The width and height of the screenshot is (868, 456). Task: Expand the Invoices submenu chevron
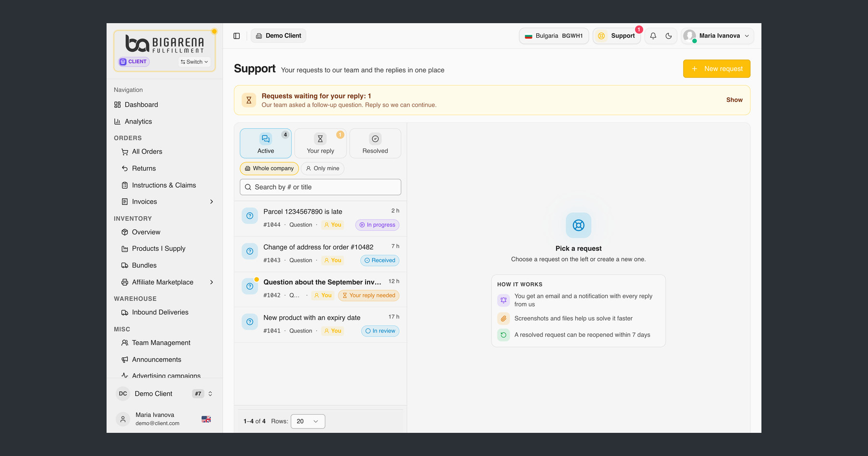[211, 202]
